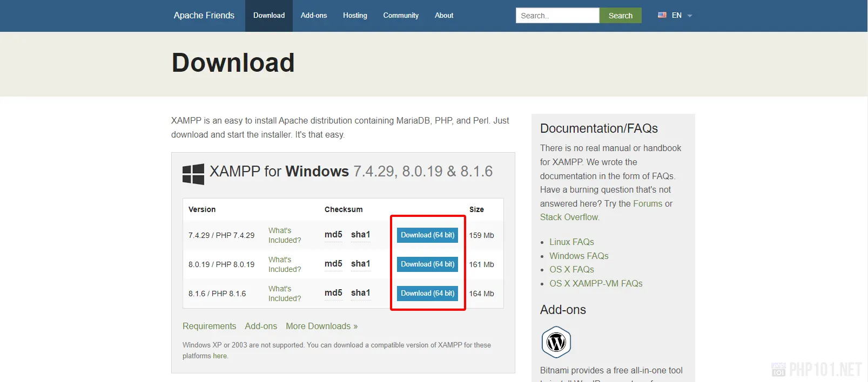
Task: Click the WordPress add-on icon
Action: [x=556, y=342]
